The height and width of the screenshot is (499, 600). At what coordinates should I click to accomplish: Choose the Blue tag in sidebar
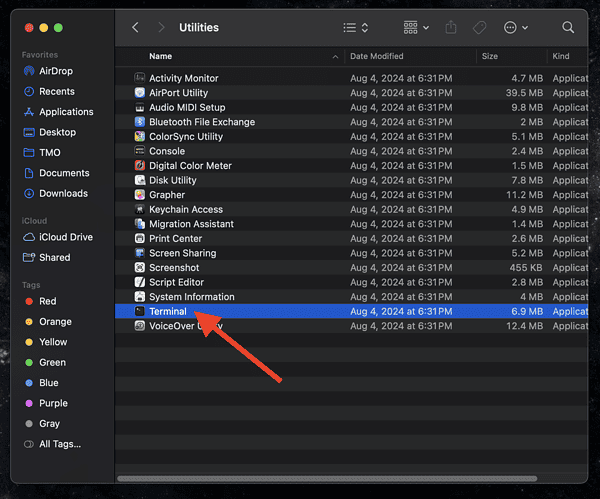click(48, 383)
